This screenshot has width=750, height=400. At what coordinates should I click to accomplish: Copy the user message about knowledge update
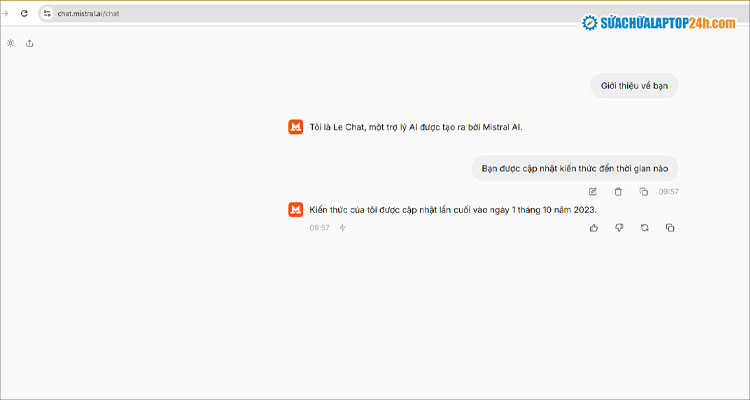pyautogui.click(x=644, y=191)
